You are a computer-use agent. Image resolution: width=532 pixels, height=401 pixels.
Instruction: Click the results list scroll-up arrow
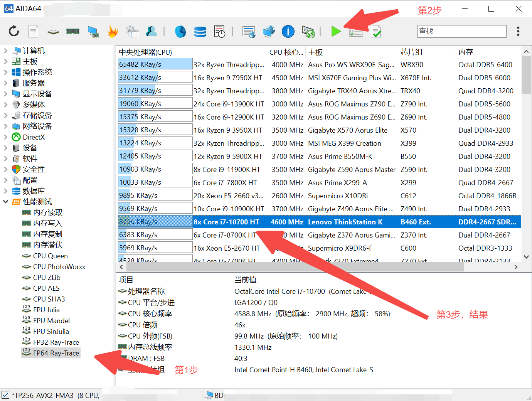coord(526,51)
